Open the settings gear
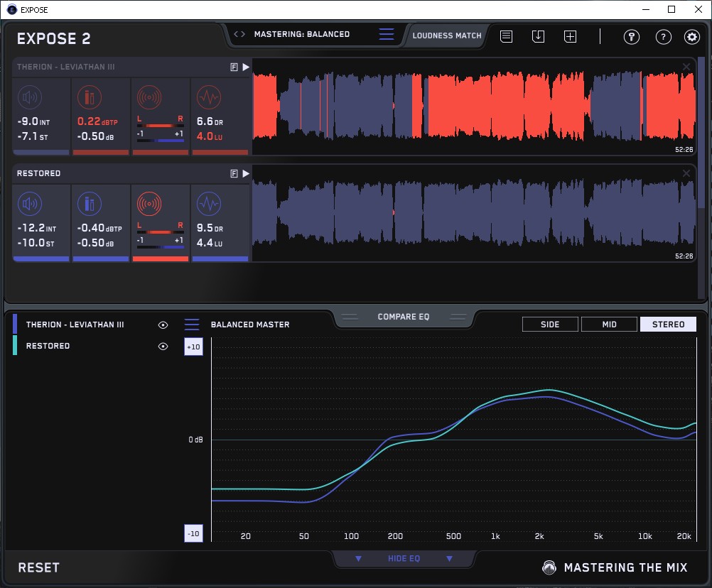712x588 pixels. tap(691, 37)
